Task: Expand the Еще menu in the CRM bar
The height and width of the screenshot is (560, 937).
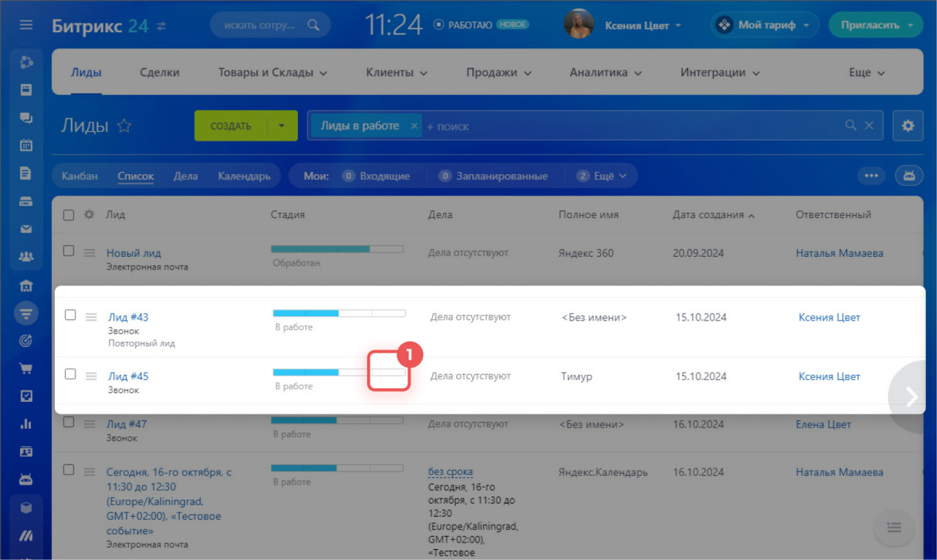Action: [x=867, y=72]
